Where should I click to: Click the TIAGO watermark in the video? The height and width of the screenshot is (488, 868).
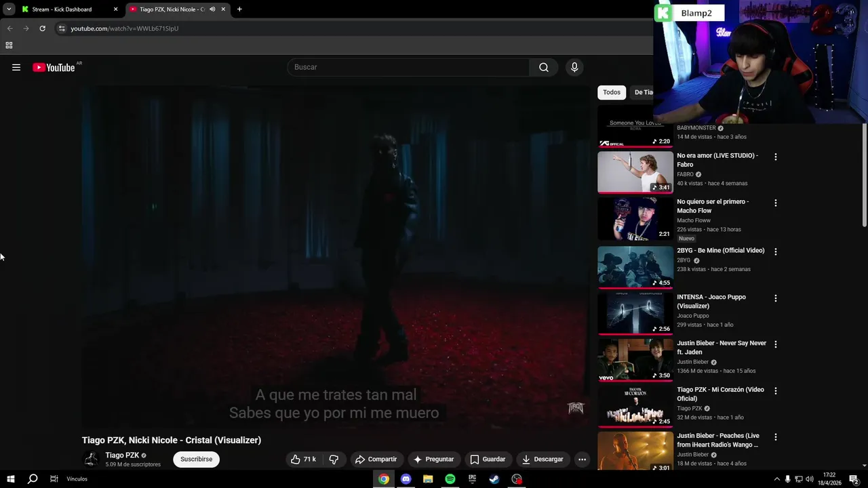[x=575, y=407]
